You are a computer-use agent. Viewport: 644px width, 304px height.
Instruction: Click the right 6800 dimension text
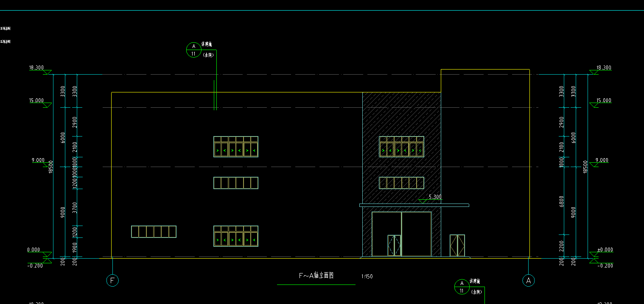point(562,201)
